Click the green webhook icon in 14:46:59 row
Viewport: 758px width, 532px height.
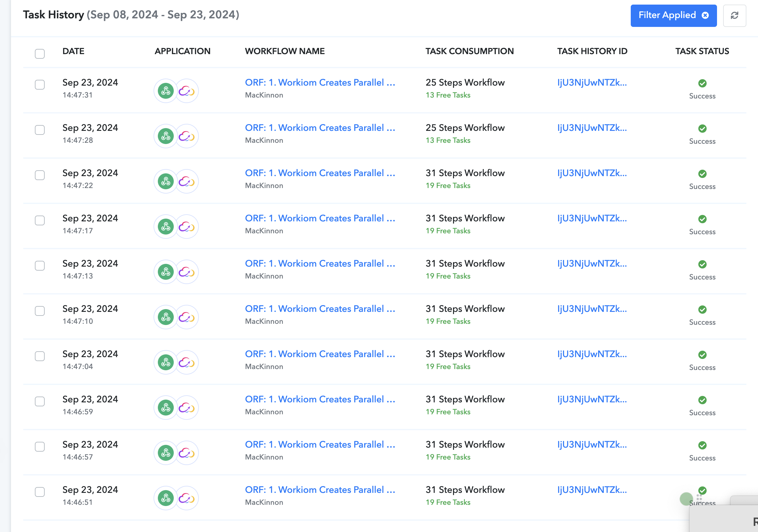166,407
